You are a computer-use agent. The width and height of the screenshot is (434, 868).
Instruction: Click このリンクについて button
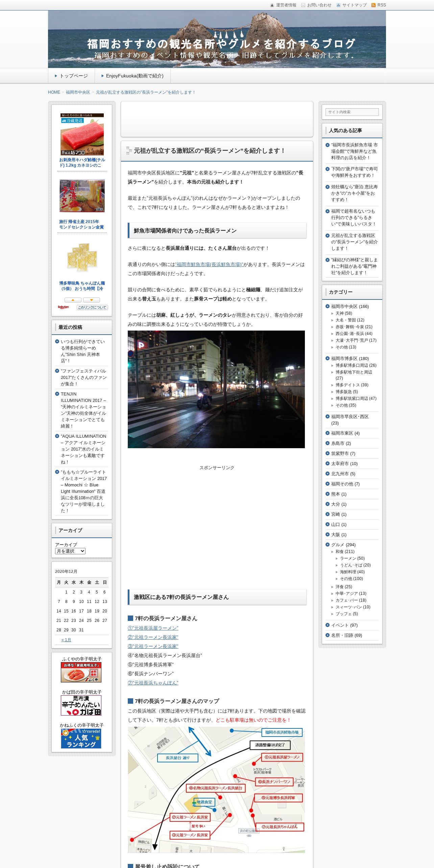pos(92,307)
